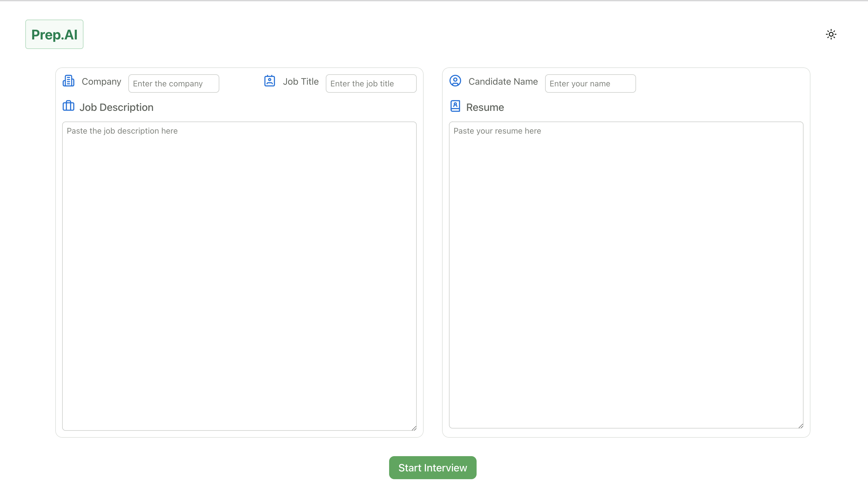868x493 pixels.
Task: Click the job description resize handle
Action: click(x=414, y=428)
